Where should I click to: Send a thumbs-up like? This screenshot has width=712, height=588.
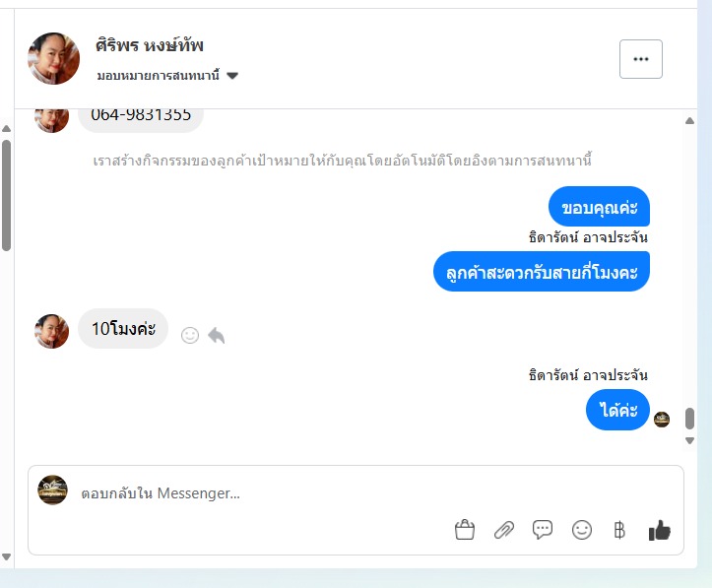[x=660, y=530]
